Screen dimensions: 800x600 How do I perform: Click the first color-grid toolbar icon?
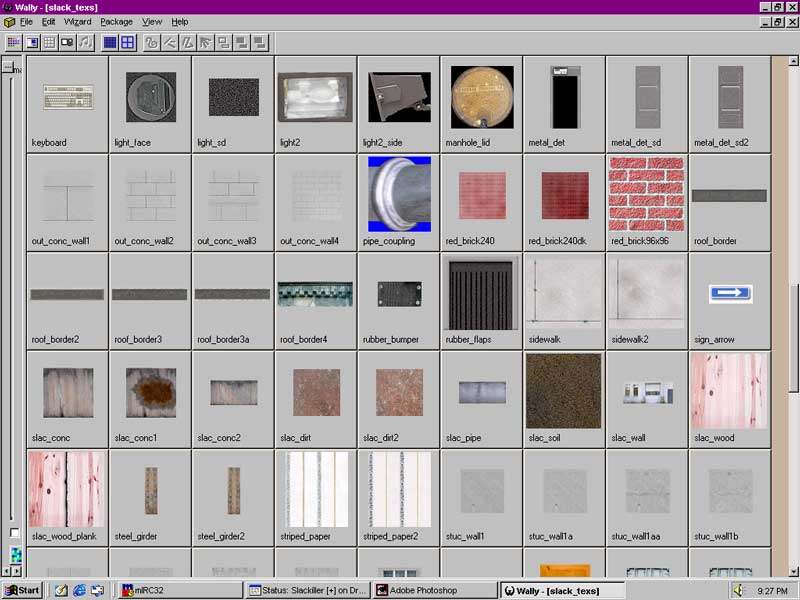pos(14,42)
